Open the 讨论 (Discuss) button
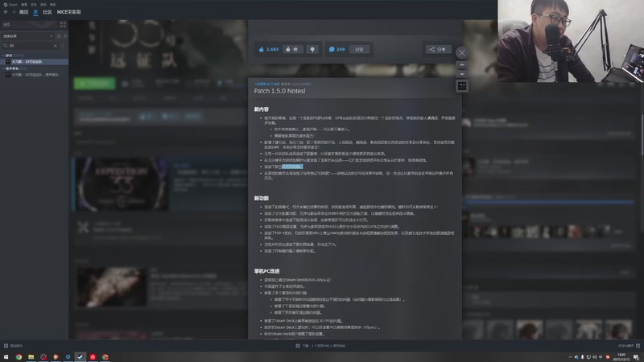The image size is (644, 362). (x=360, y=49)
